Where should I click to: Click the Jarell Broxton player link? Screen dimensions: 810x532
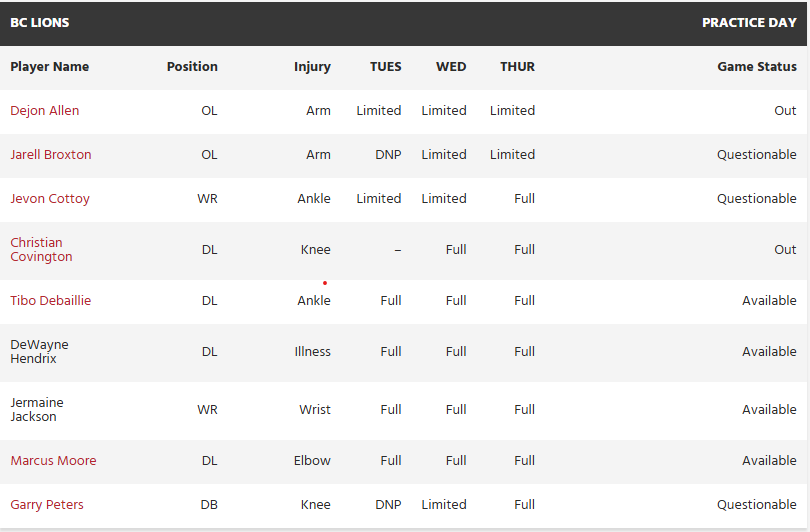click(x=51, y=155)
